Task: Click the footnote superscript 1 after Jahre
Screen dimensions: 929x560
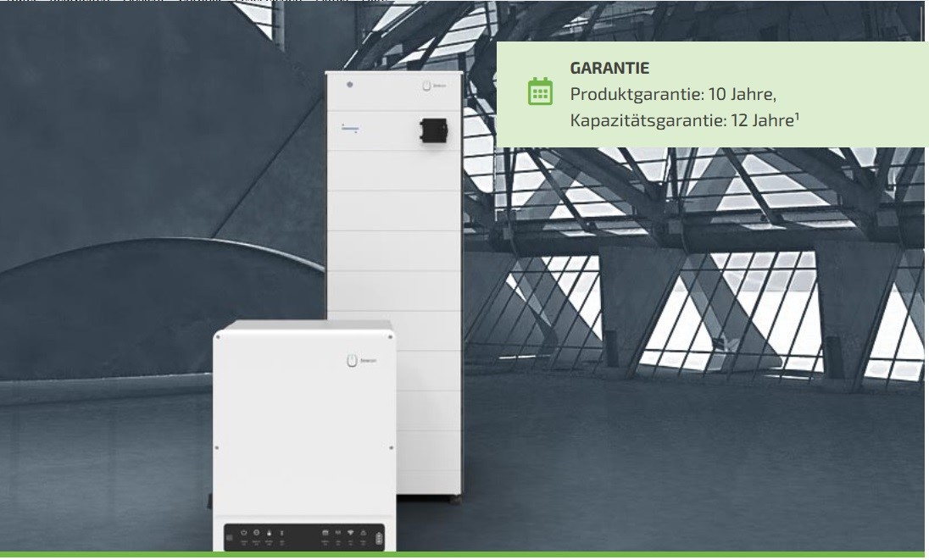Action: pyautogui.click(x=797, y=116)
